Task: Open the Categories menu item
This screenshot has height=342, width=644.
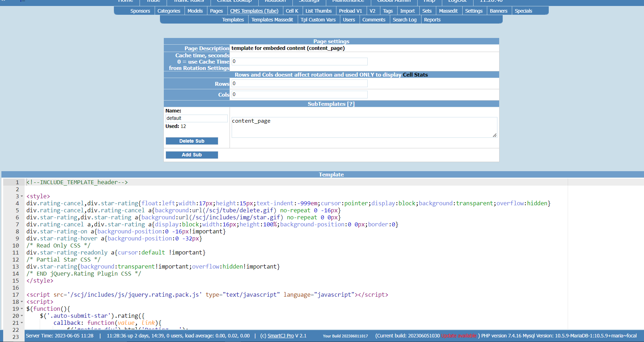Action: pos(169,11)
